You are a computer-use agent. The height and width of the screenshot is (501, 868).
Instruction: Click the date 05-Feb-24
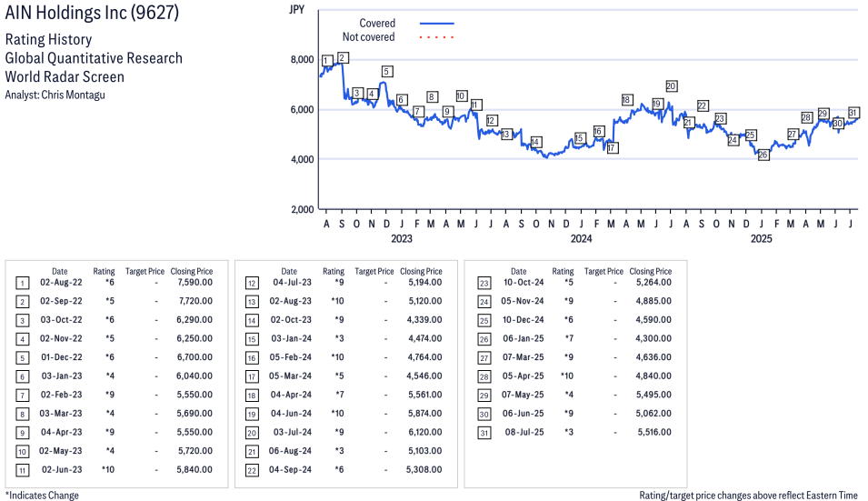[x=291, y=357]
